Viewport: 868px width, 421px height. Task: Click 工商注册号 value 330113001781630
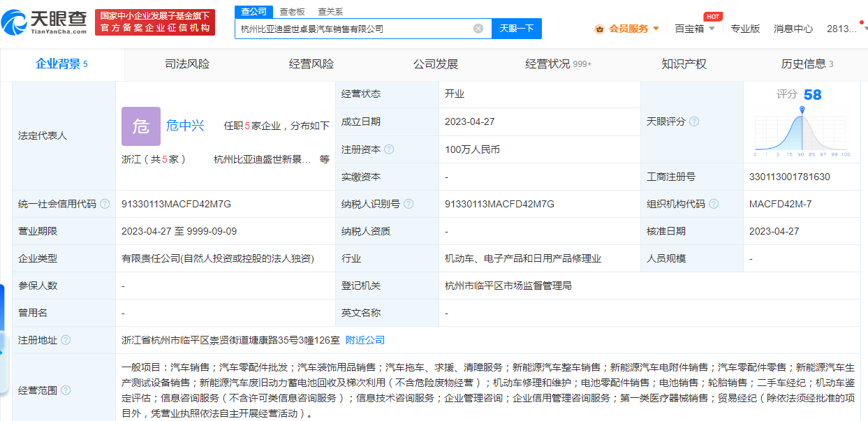(x=790, y=177)
